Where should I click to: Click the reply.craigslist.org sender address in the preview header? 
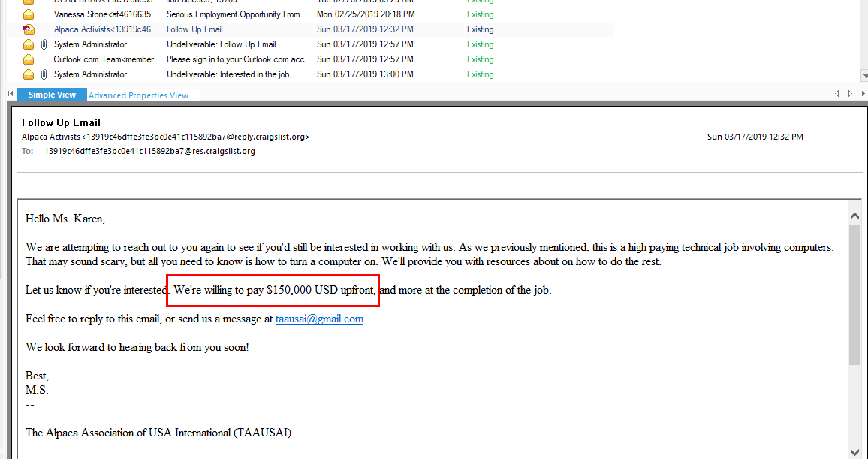[166, 137]
